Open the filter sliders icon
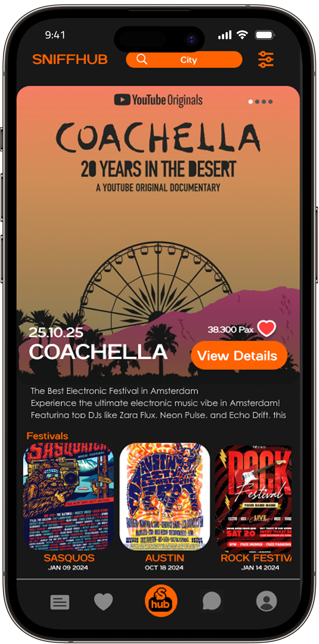Screen dimensions: 319x644 (x=266, y=59)
